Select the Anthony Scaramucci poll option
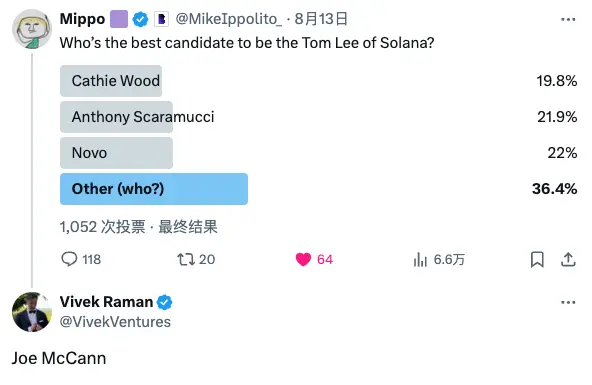This screenshot has width=592, height=385. coord(116,117)
